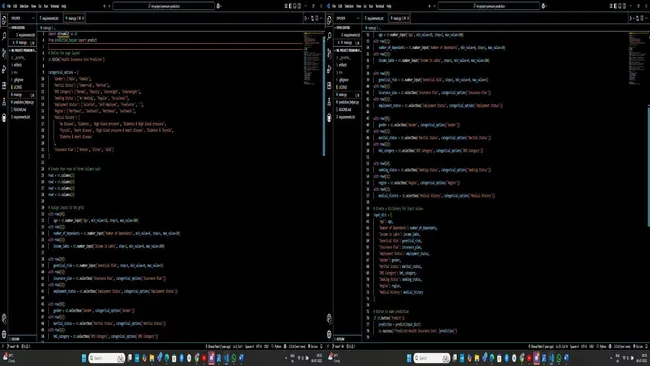Open Run and Debug in right window

(x=329, y=68)
